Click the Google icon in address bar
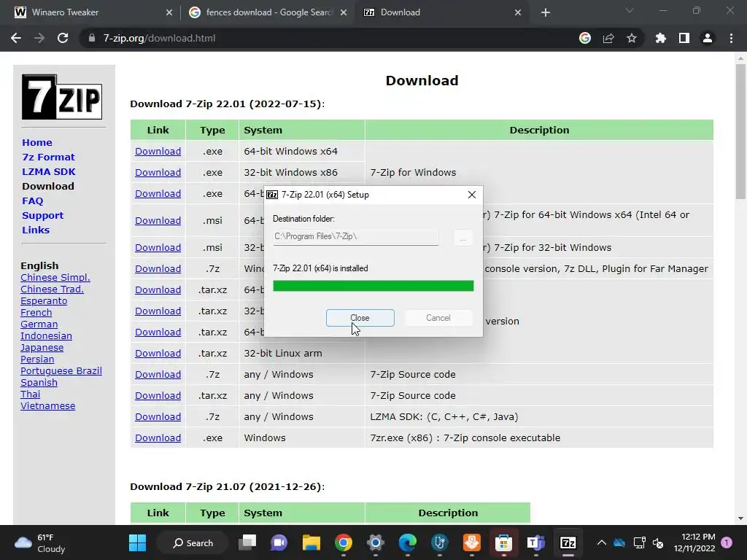The height and width of the screenshot is (560, 747). coord(585,38)
